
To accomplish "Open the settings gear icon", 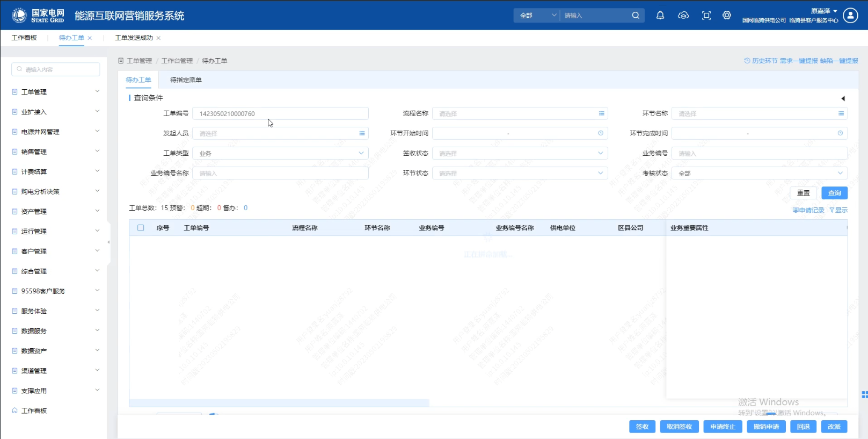I will 727,16.
